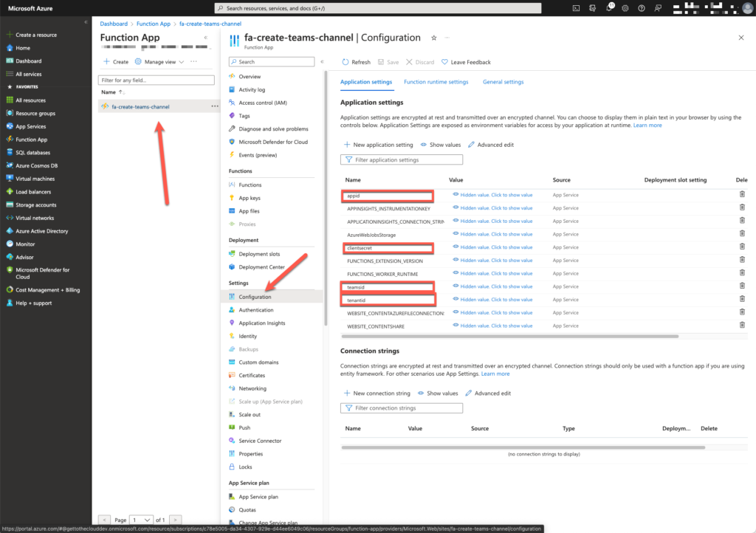The image size is (756, 533).
Task: Favorite the page with the star icon
Action: click(x=434, y=38)
